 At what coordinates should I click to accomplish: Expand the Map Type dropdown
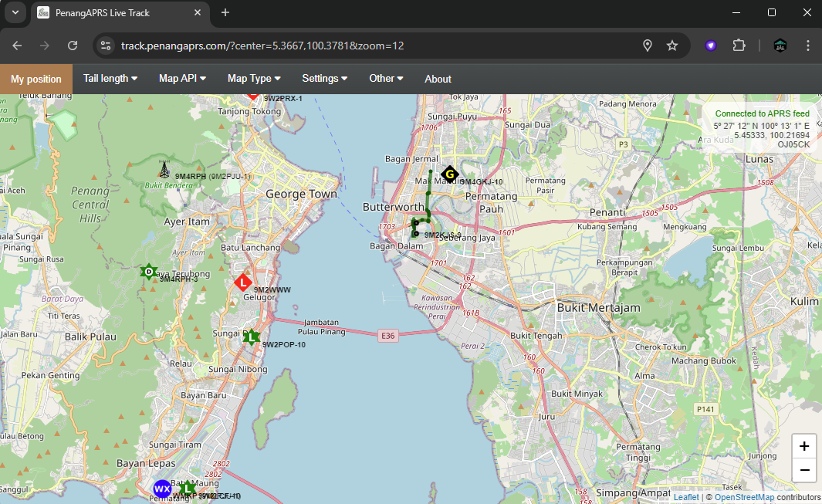254,79
